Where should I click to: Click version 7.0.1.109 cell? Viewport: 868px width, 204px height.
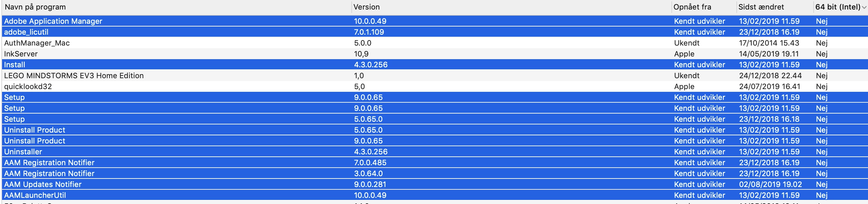(x=369, y=32)
